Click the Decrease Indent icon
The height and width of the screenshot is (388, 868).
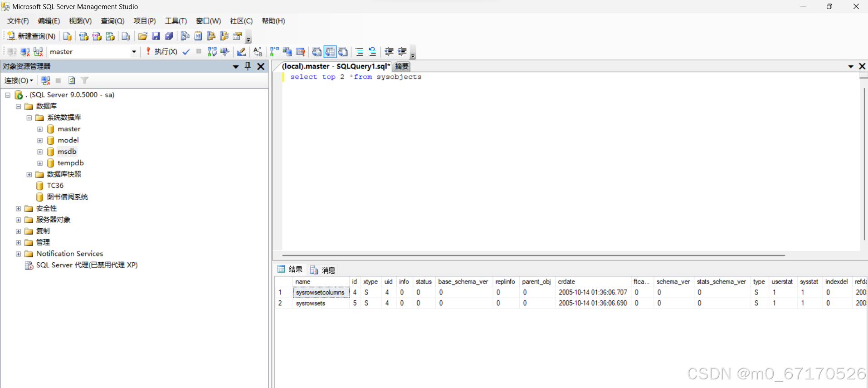(389, 52)
